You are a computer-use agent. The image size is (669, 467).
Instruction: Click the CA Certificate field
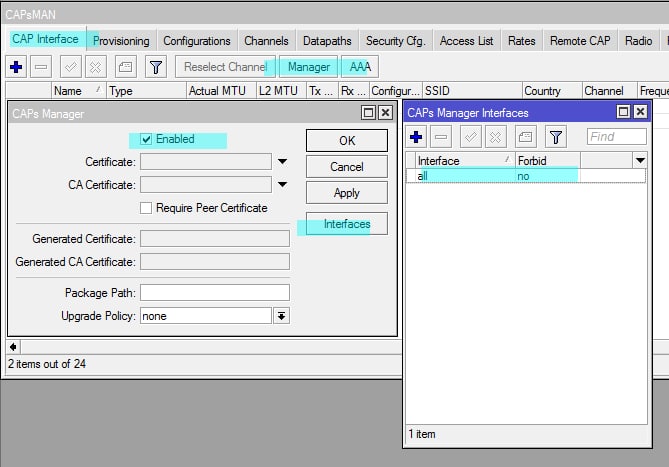click(206, 185)
